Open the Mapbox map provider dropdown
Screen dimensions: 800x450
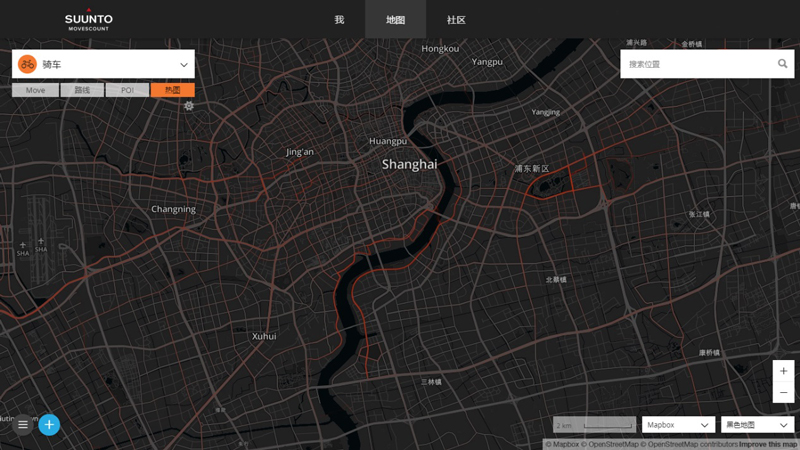click(678, 425)
